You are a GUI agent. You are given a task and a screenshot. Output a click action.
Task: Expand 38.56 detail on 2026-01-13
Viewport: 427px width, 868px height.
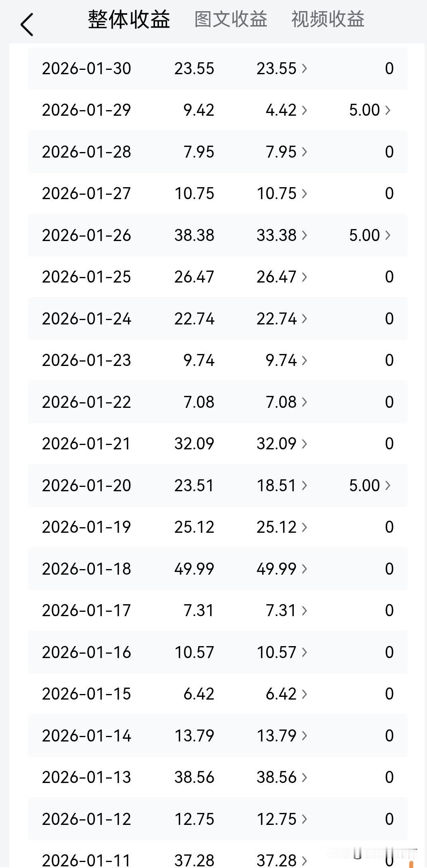pyautogui.click(x=282, y=777)
